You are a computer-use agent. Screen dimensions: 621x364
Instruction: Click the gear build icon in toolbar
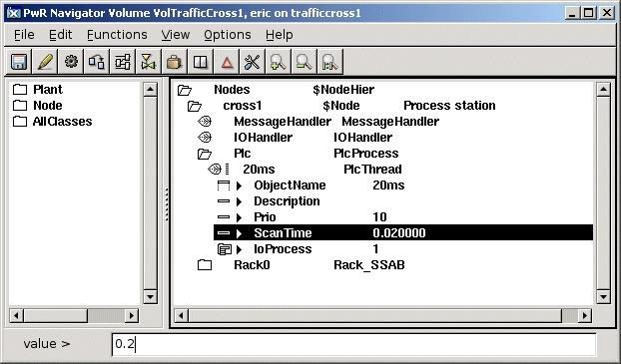[x=71, y=62]
